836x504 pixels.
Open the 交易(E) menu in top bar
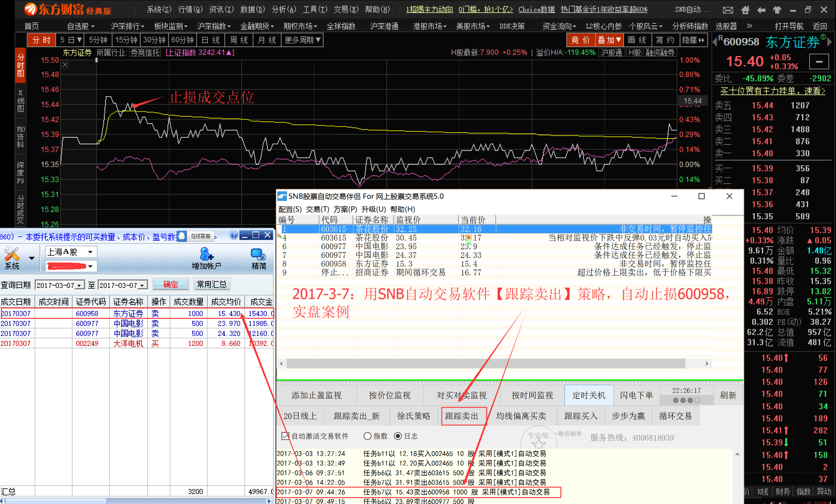pyautogui.click(x=346, y=9)
